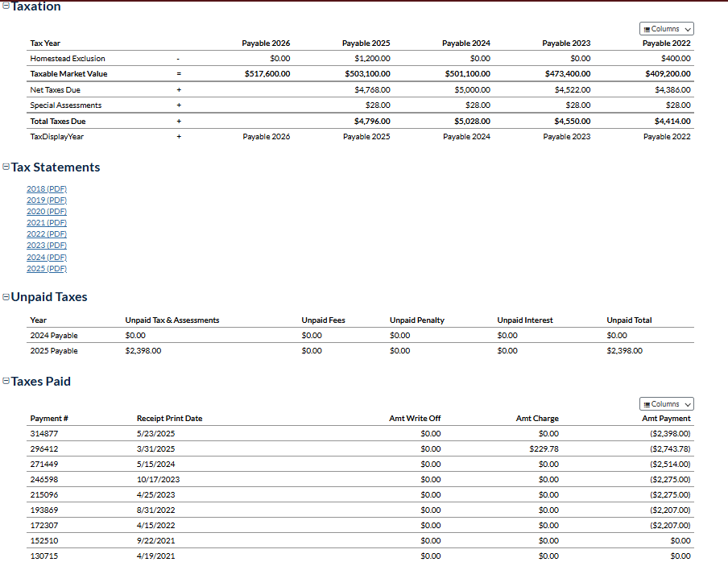Collapse the Taxes Paid section
728x566 pixels.
coord(6,382)
